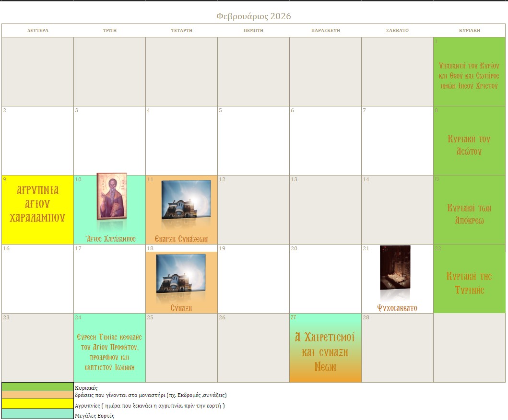The image size is (508, 420).
Task: Click the orange monastery activities legend swatch
Action: [x=37, y=395]
